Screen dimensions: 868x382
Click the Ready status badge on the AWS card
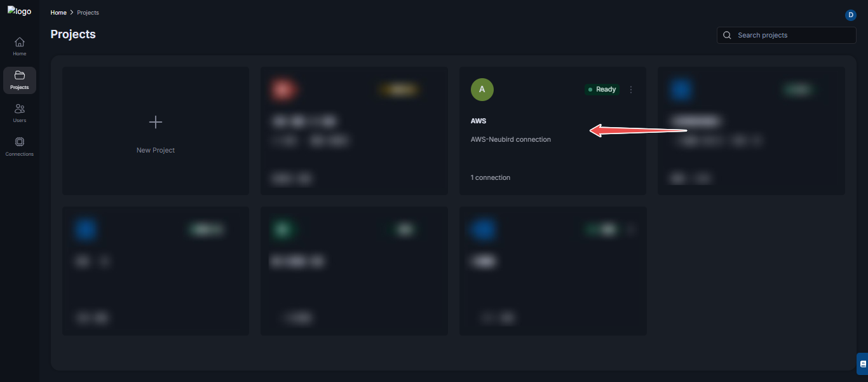(601, 90)
